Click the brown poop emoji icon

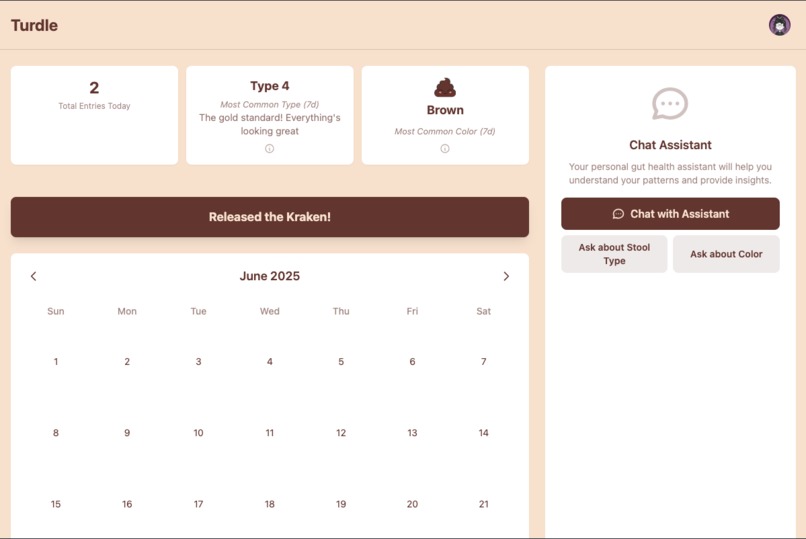pos(445,87)
